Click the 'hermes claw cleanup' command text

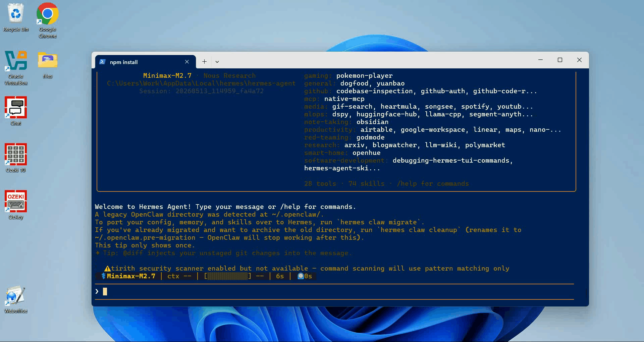click(x=419, y=230)
